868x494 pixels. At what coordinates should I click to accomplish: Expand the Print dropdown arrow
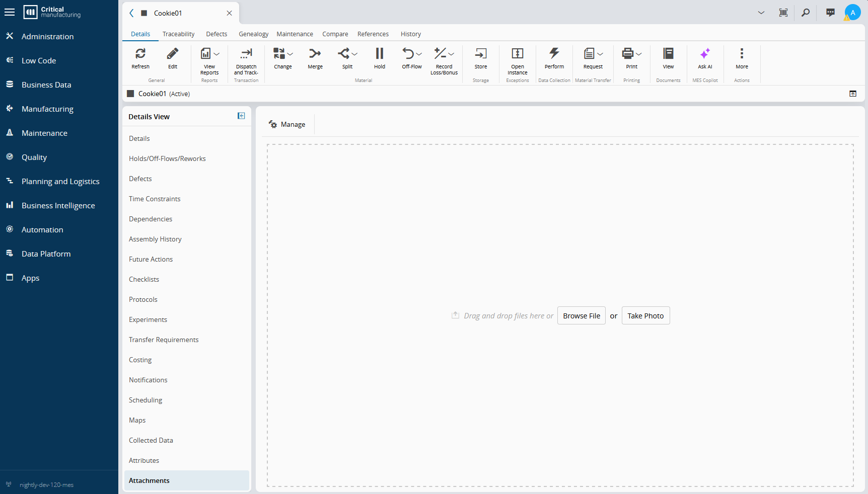tap(639, 54)
